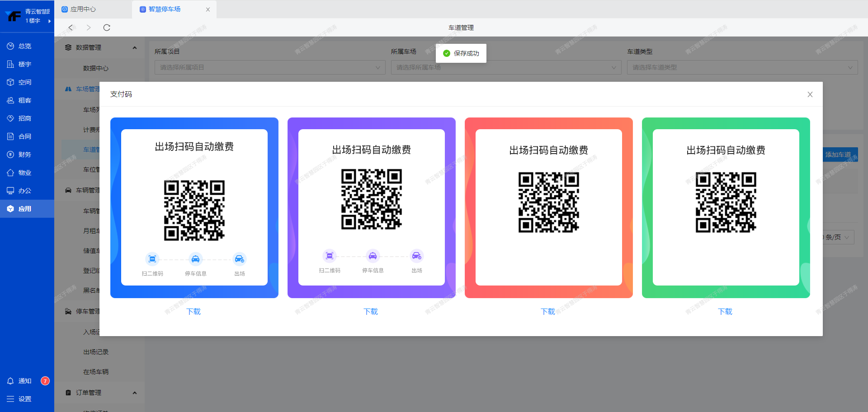Image resolution: width=868 pixels, height=412 pixels.
Task: Expand the 1楼宇 project switcher arrow
Action: point(49,21)
